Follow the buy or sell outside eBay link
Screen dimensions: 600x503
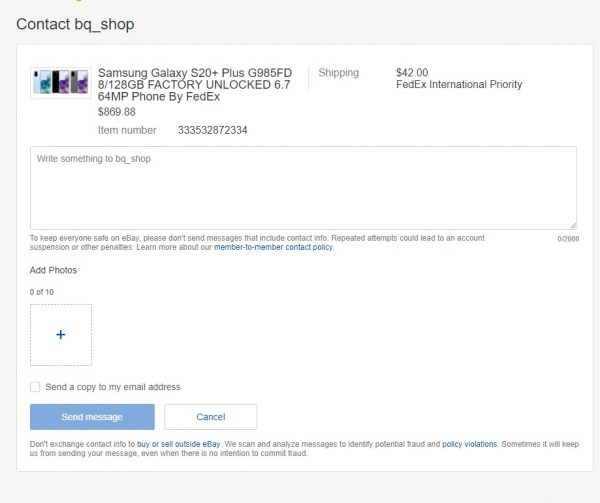click(178, 444)
